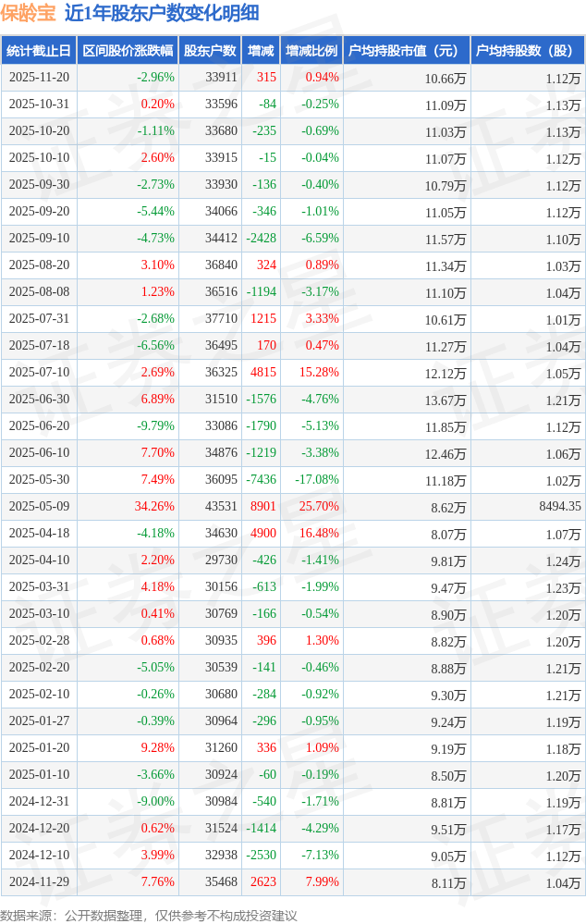Image resolution: width=586 pixels, height=924 pixels.
Task: Sort by 区间股价涨跌幅 column header
Action: click(x=128, y=51)
